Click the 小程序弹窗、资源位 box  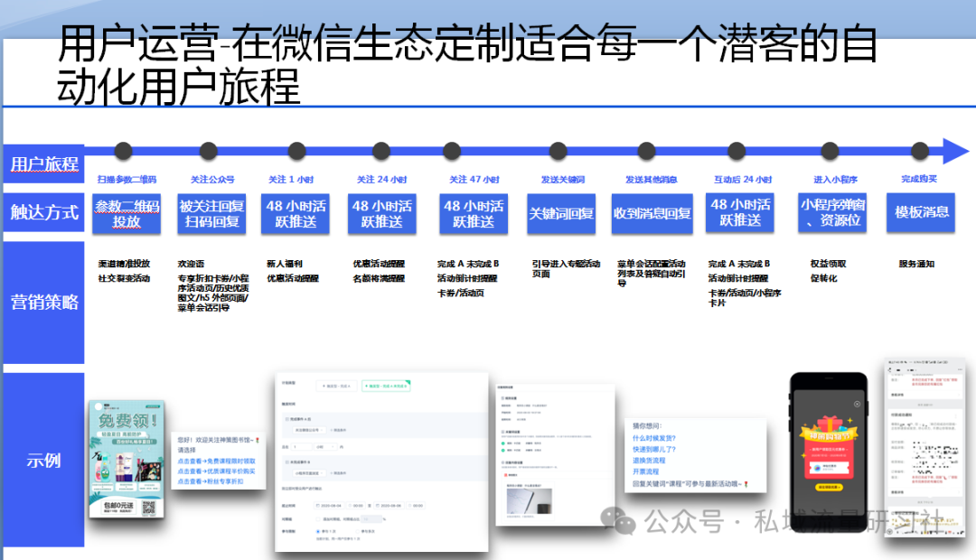pos(832,212)
